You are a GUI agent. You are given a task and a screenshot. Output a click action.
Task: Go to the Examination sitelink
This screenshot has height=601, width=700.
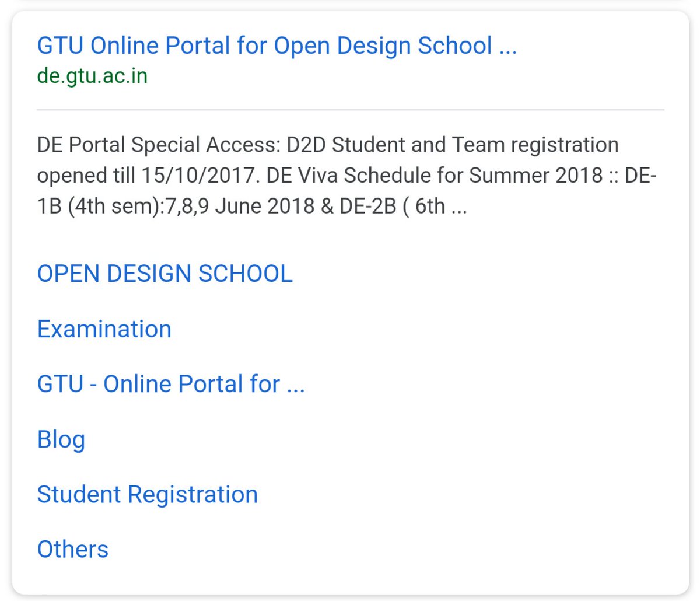point(104,329)
